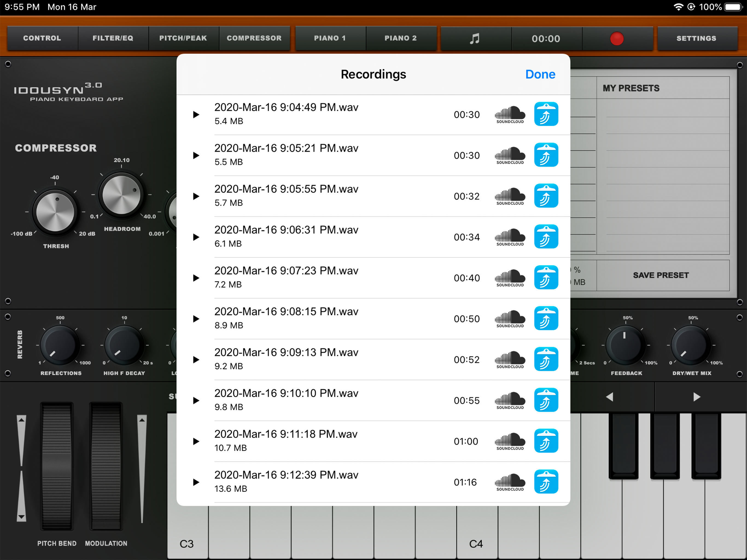Play the 9:11:18 PM recording
The height and width of the screenshot is (560, 747).
click(x=196, y=441)
